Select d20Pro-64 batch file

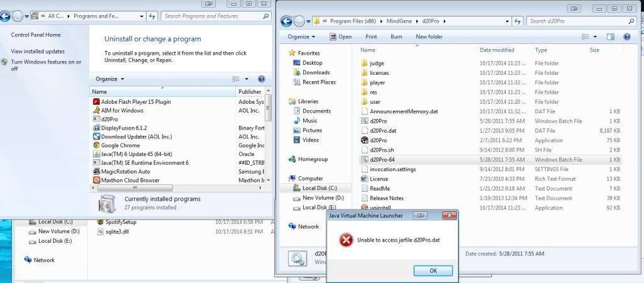491,159
